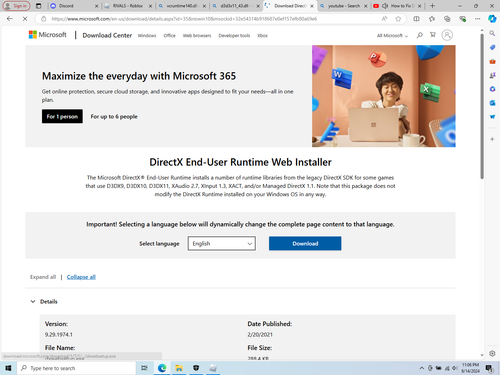Open the Windows Start menu
The width and height of the screenshot is (500, 375).
[8, 368]
